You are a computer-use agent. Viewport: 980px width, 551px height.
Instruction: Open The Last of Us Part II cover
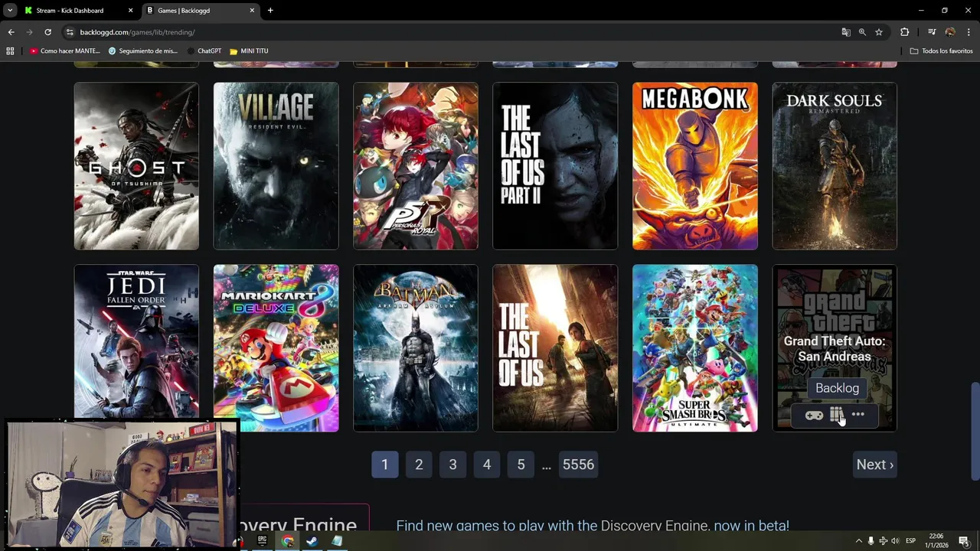[555, 166]
